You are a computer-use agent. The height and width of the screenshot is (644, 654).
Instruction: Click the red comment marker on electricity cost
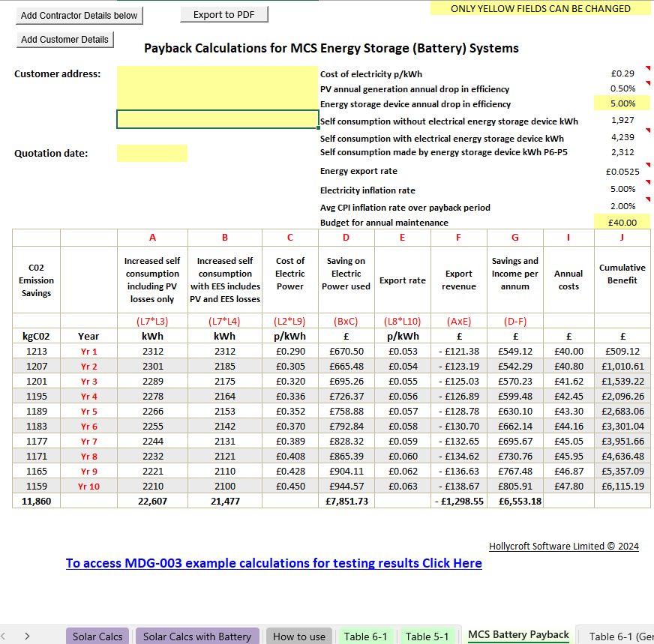click(648, 68)
